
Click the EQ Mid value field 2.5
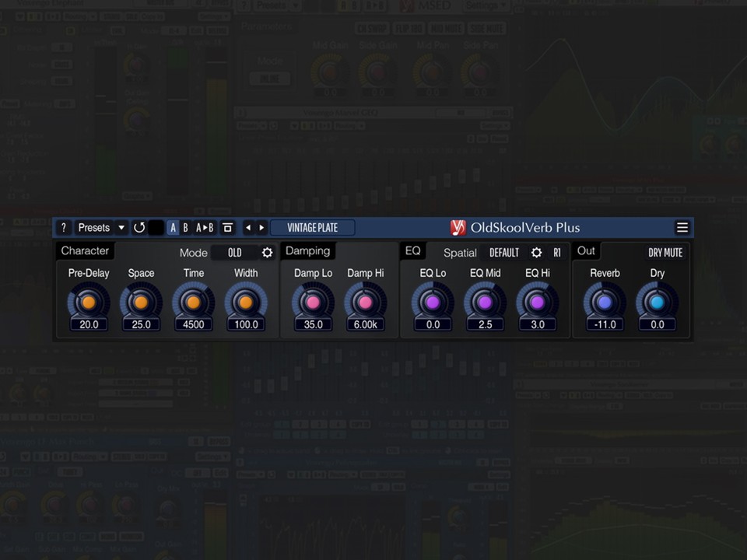tap(485, 325)
